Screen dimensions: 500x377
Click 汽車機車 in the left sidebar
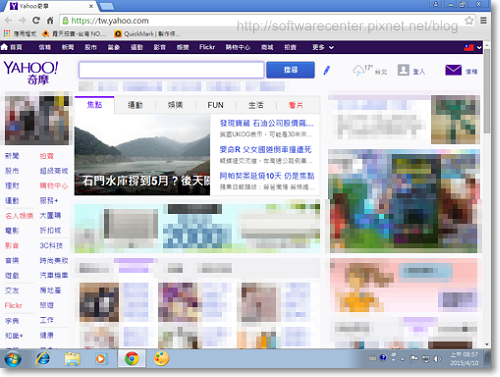coord(54,275)
